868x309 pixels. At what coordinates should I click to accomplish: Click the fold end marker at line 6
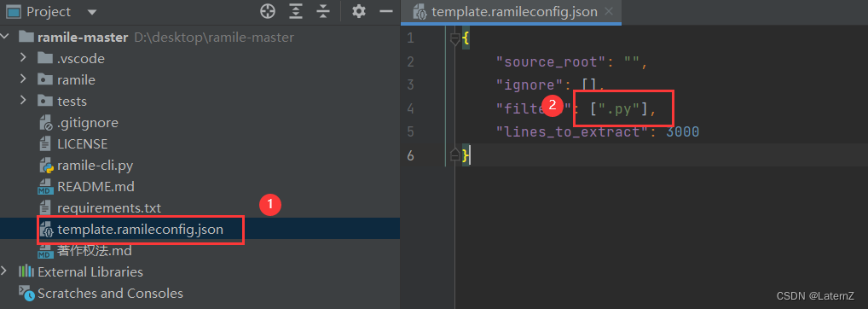(x=455, y=155)
